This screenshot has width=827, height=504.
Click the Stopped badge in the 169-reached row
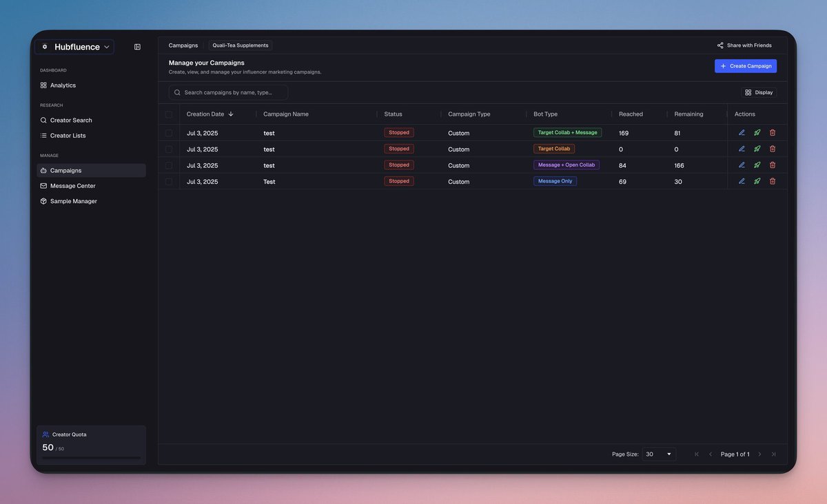tap(399, 132)
